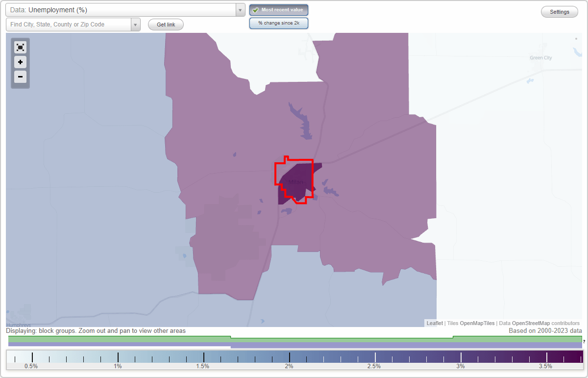Click the Green City area on the map
This screenshot has width=588, height=378.
point(540,57)
